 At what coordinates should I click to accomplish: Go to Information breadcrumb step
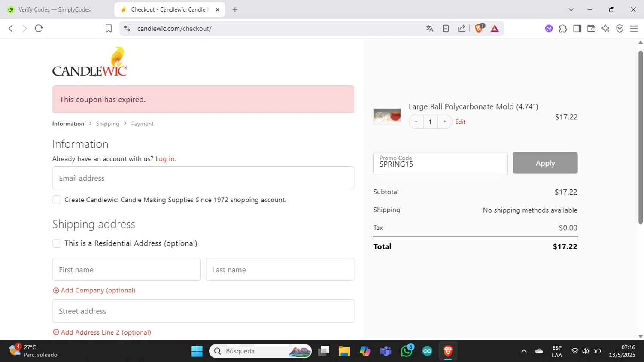click(68, 124)
